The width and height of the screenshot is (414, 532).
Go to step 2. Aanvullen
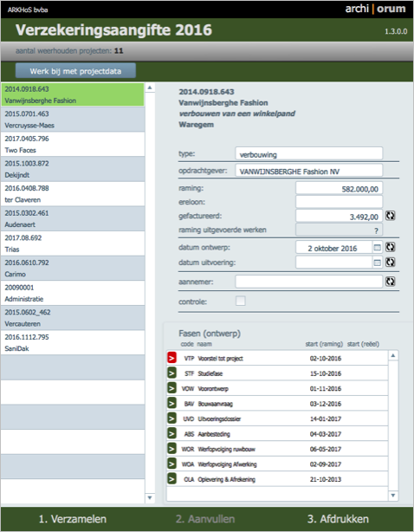(x=205, y=519)
